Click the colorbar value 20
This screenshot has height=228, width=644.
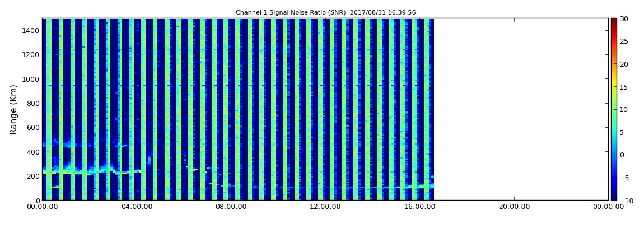coord(624,64)
